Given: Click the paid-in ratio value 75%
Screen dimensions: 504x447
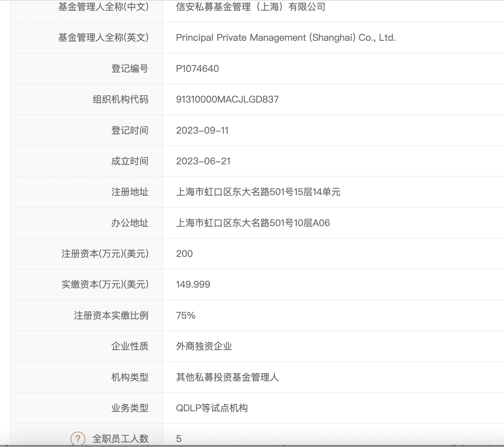Looking at the screenshot, I should (185, 315).
